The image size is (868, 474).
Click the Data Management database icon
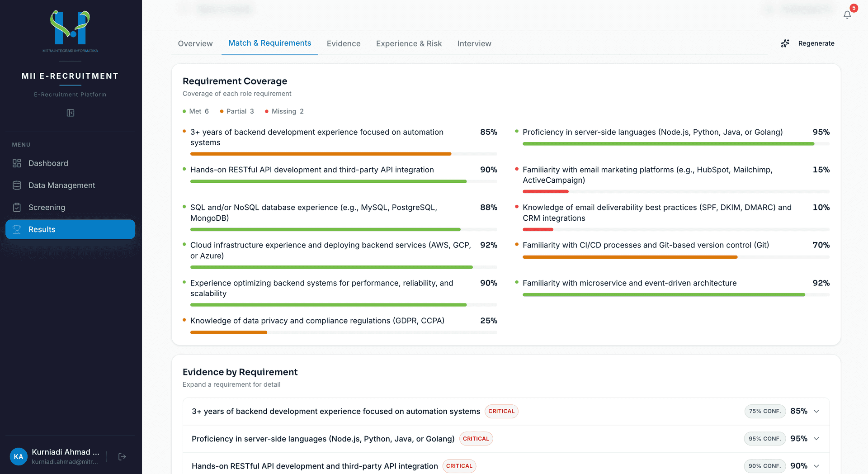point(17,185)
